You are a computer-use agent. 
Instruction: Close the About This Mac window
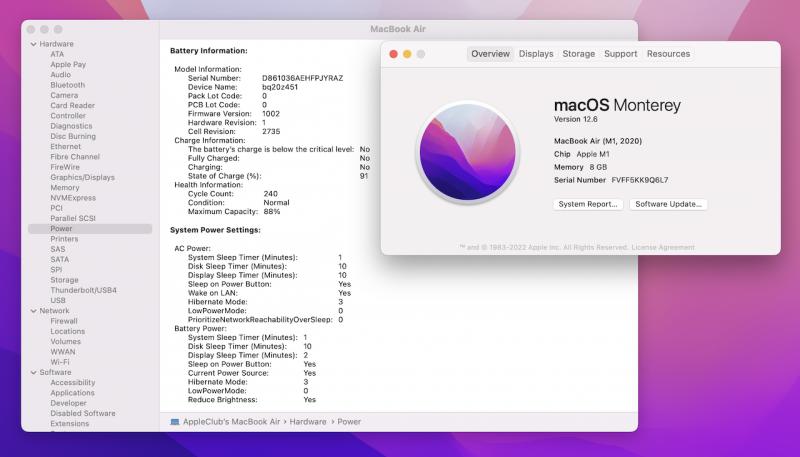click(393, 54)
